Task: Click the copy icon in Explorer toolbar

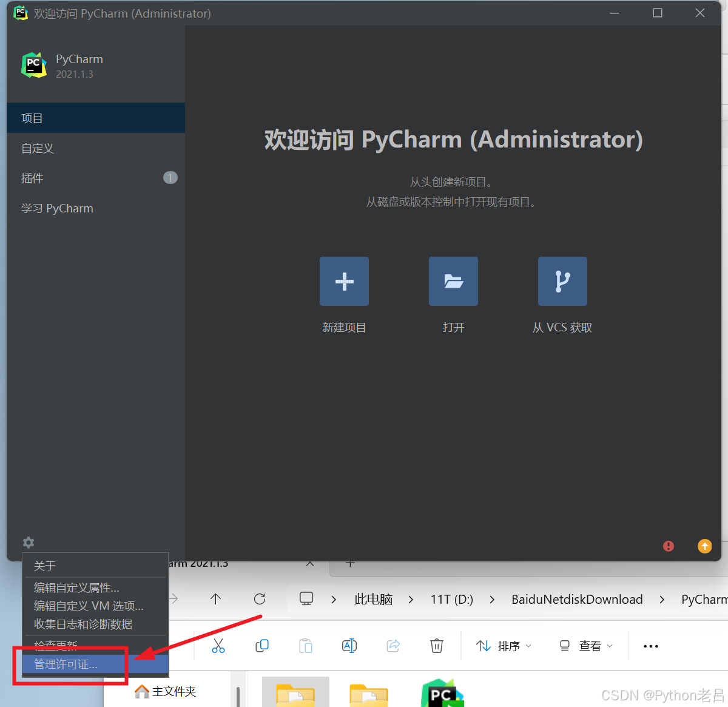Action: click(262, 646)
